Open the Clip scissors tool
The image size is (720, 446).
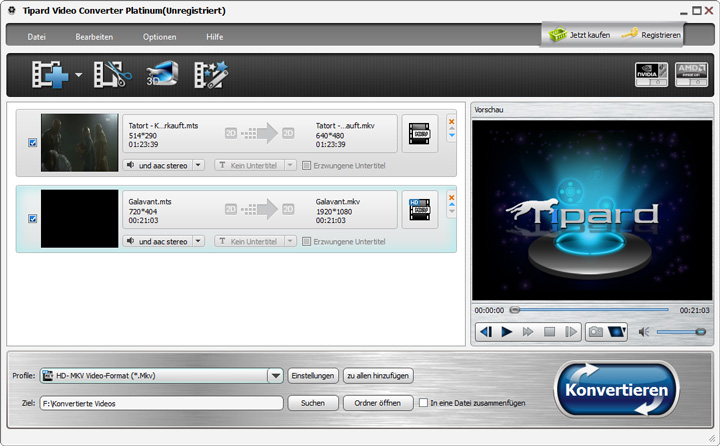112,74
